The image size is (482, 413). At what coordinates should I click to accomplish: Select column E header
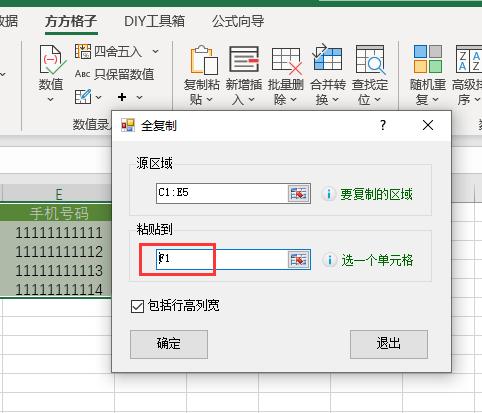57,193
